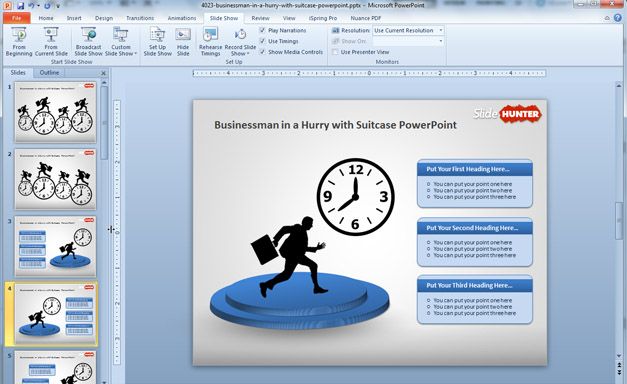Screen dimensions: 627x384
Task: Switch to the Transitions tab
Action: (140, 18)
